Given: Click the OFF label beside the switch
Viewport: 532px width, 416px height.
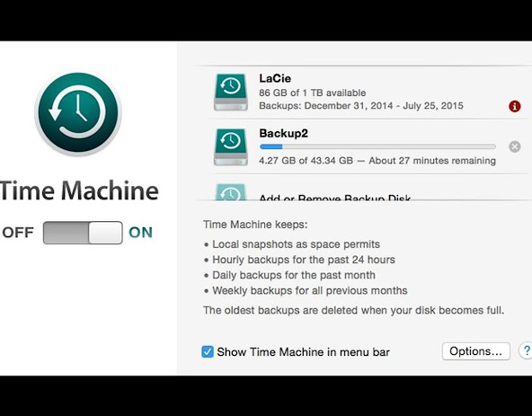Looking at the screenshot, I should tap(18, 233).
